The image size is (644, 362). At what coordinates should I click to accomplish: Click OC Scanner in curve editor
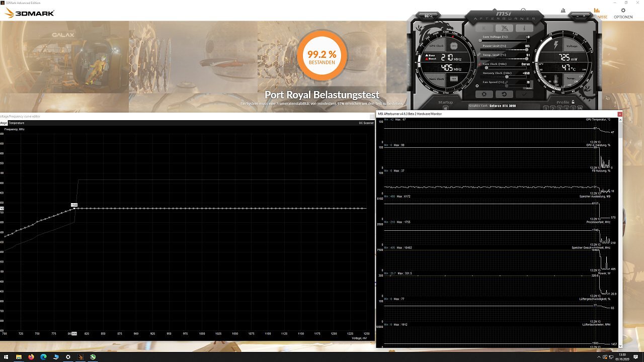366,123
